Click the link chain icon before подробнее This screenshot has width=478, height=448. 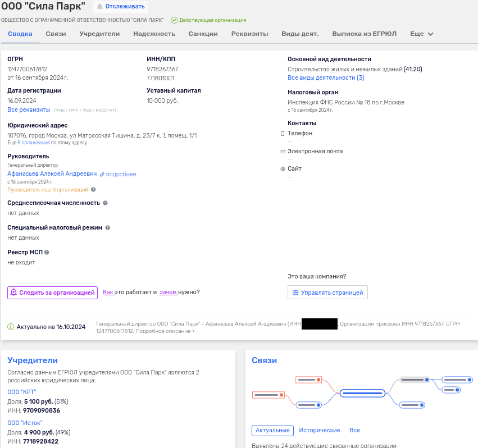point(102,175)
